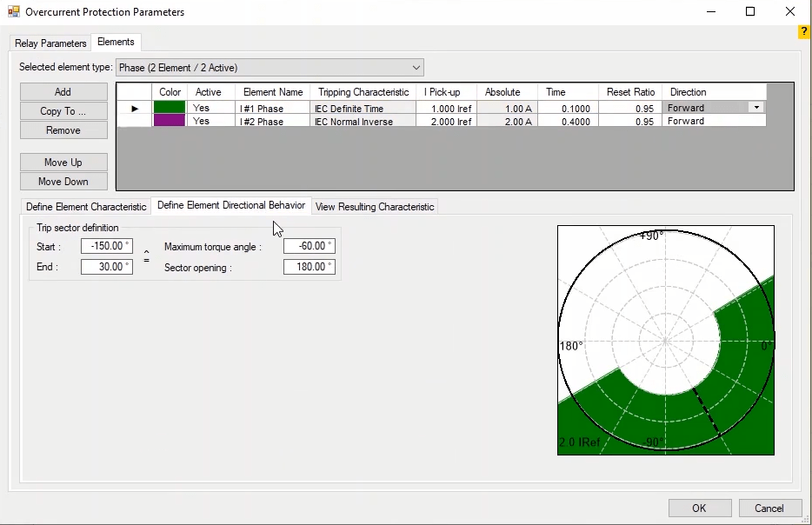Click the application icon in title bar
This screenshot has height=525, width=812.
coord(13,12)
